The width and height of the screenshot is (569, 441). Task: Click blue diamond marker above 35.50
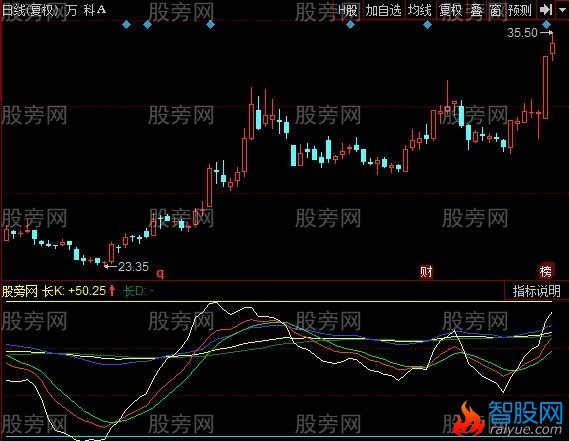547,25
